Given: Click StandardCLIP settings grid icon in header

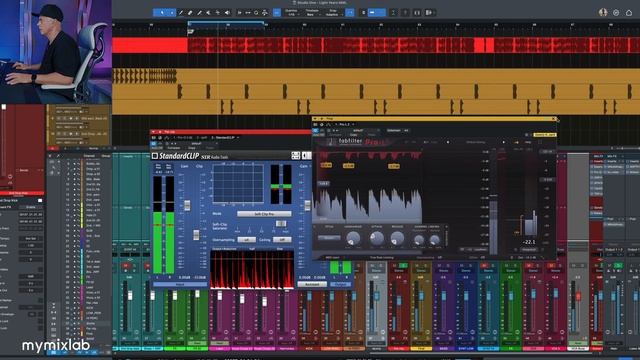Looking at the screenshot, I should 296,156.
